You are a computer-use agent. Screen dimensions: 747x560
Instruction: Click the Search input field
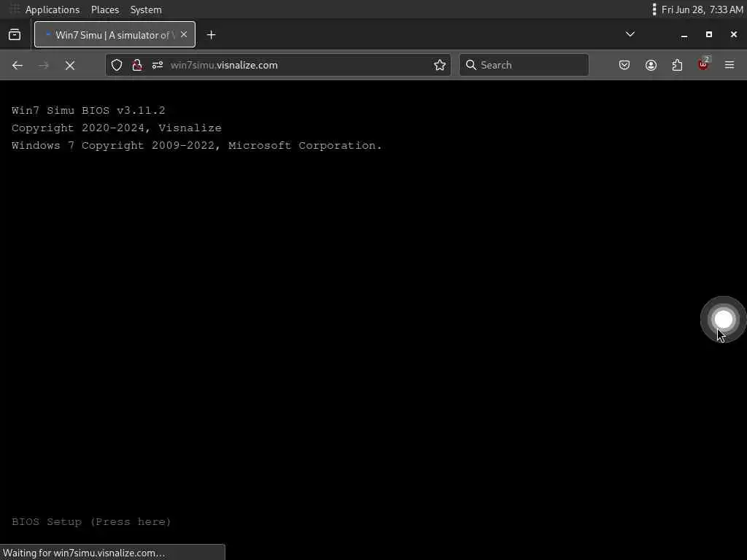coord(524,65)
